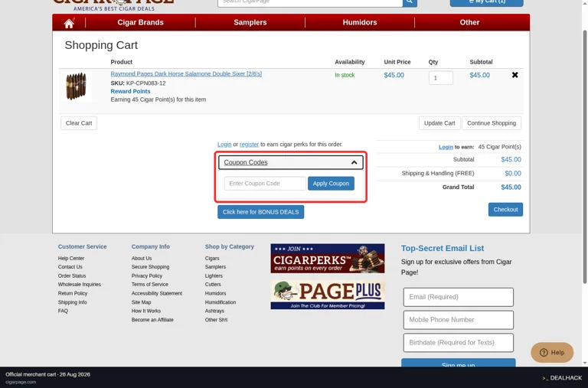
Task: Open the Cigars category link
Action: point(212,259)
